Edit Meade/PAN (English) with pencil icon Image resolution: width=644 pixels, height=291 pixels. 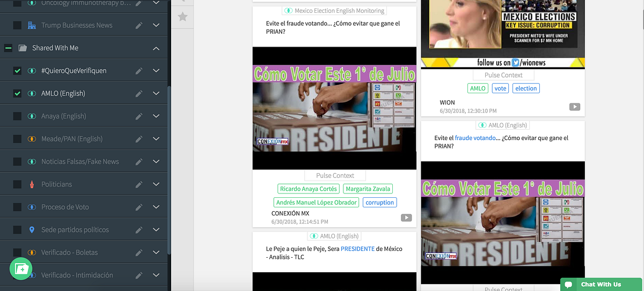pos(138,139)
